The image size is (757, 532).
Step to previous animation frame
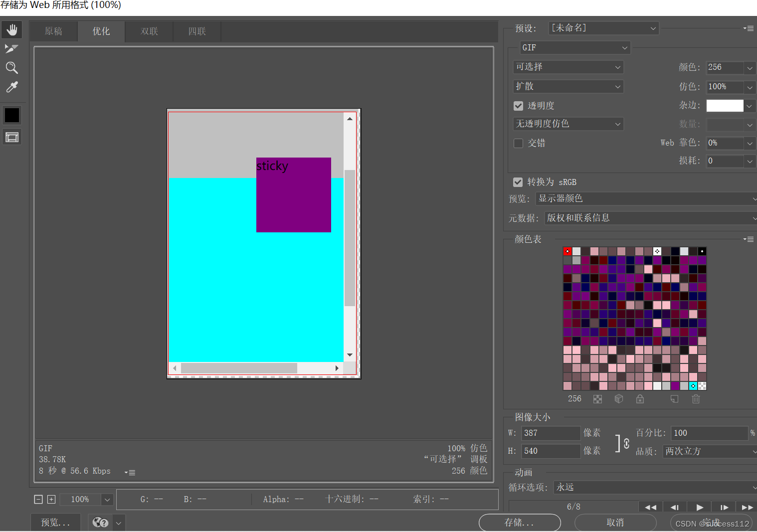tap(675, 507)
